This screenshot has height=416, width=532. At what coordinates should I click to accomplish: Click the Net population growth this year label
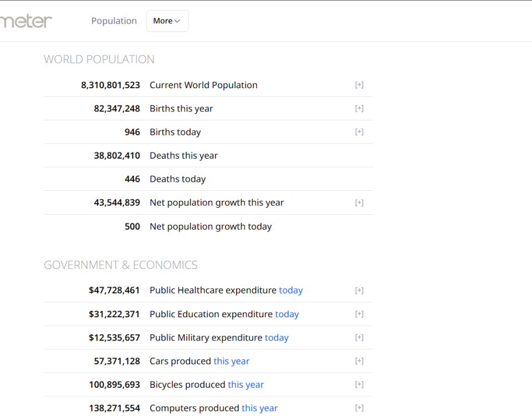(217, 203)
